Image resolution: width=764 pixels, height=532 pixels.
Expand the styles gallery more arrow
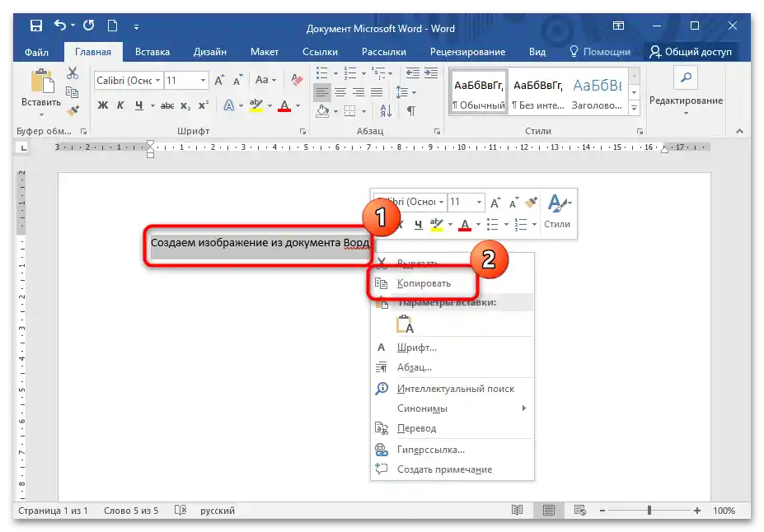point(634,108)
